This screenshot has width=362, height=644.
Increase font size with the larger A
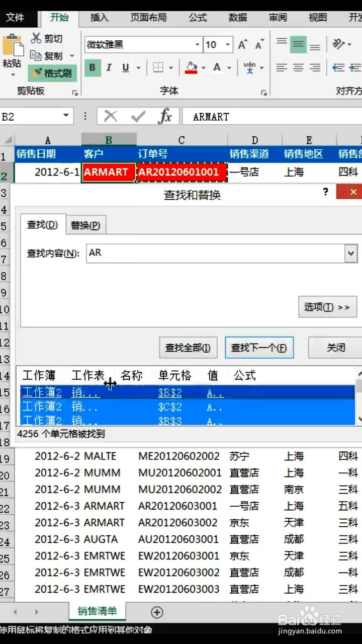pos(242,45)
